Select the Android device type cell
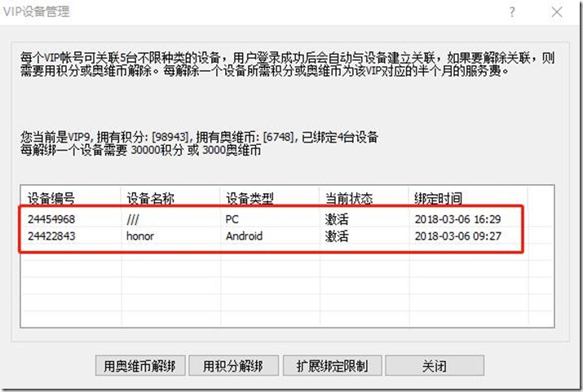This screenshot has width=583, height=392. 246,236
